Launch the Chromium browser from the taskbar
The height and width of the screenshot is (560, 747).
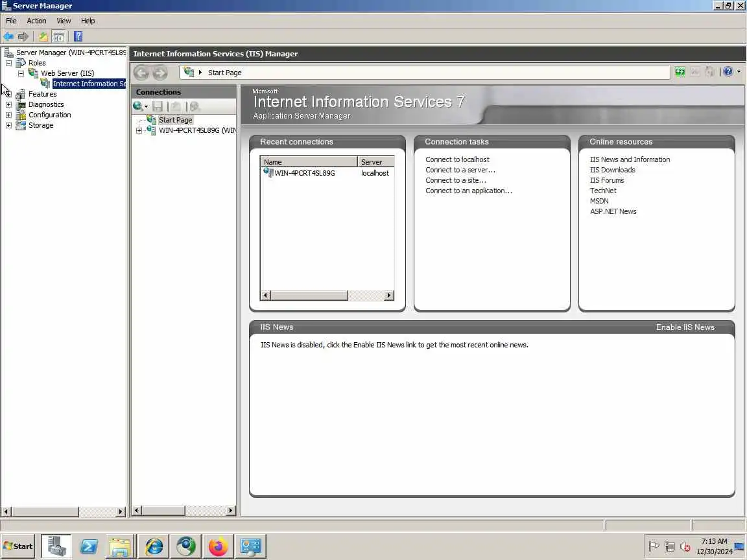tap(186, 546)
